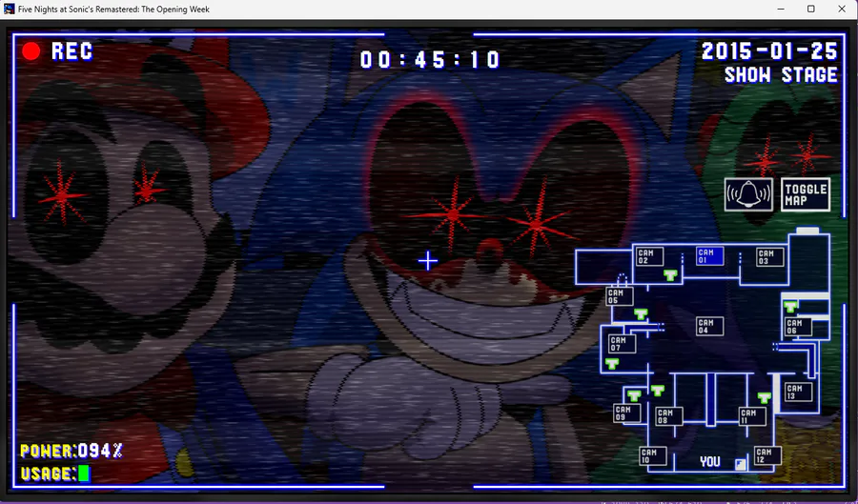Image resolution: width=858 pixels, height=504 pixels.
Task: Click the green T marker directly above CAM 09
Action: tap(634, 394)
